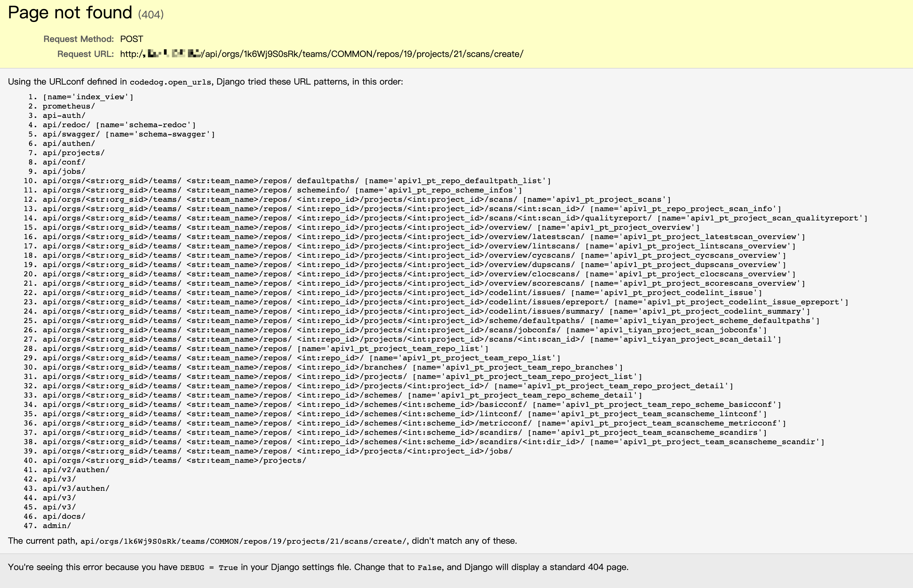
Task: Click the api/v2/authen/ pattern line
Action: click(x=76, y=470)
